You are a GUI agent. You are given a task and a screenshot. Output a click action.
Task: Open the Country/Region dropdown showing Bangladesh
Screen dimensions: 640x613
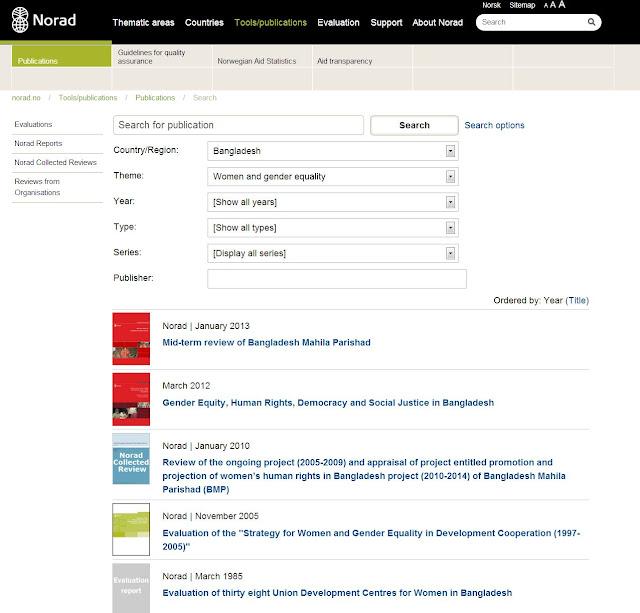(x=333, y=151)
